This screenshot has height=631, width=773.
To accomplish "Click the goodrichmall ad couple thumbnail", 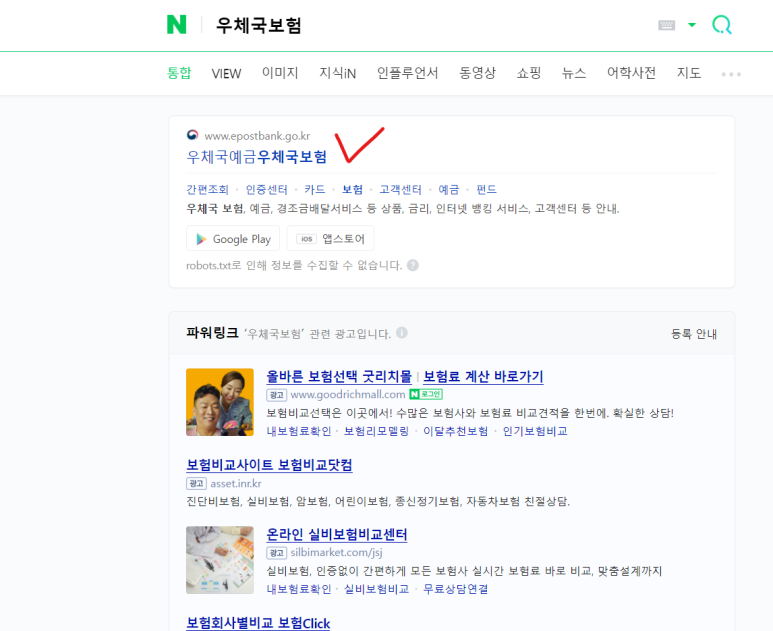I will [x=220, y=402].
